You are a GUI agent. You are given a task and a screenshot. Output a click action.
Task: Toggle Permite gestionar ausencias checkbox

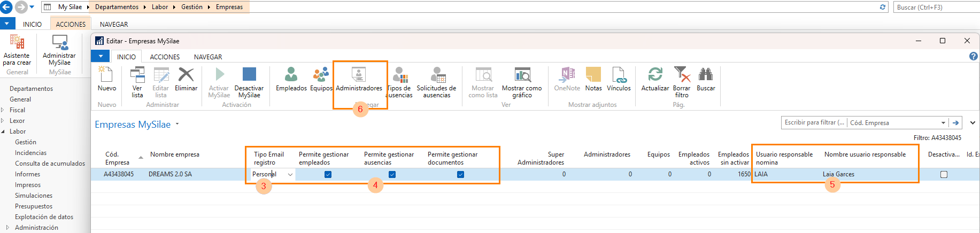pos(392,174)
